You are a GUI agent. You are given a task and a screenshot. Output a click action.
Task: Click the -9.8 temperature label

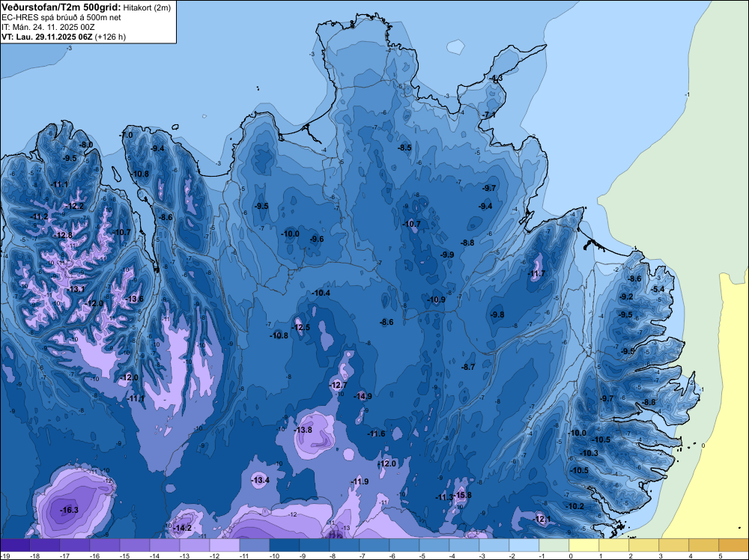click(497, 314)
